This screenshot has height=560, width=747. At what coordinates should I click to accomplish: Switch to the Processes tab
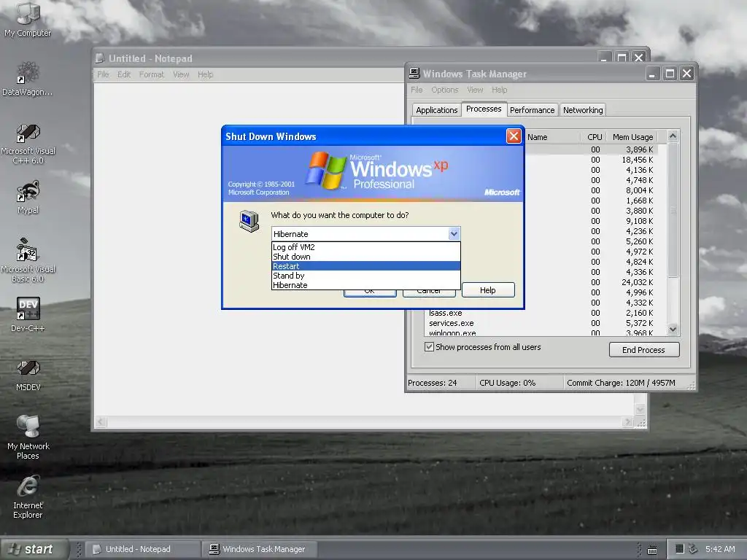click(484, 109)
